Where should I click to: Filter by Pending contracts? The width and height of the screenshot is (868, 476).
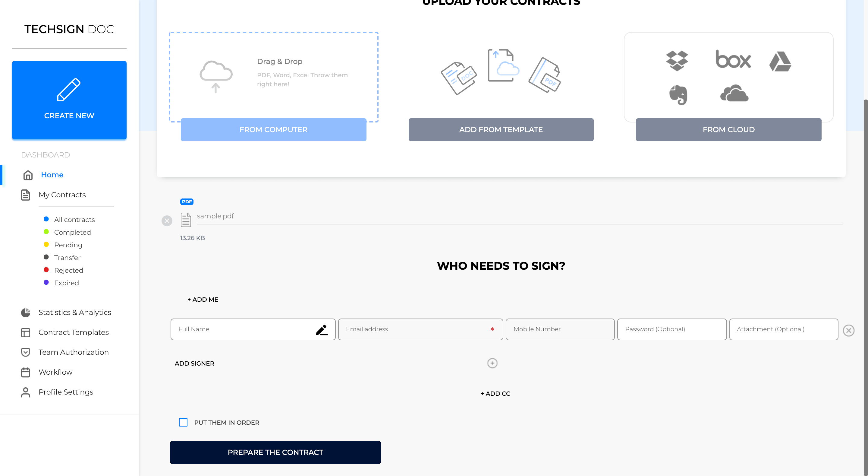click(x=68, y=245)
